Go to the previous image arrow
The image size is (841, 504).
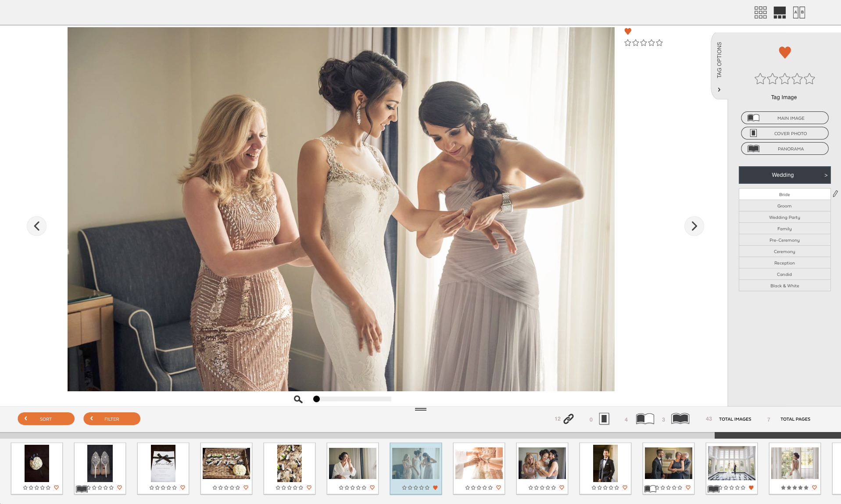coord(37,226)
